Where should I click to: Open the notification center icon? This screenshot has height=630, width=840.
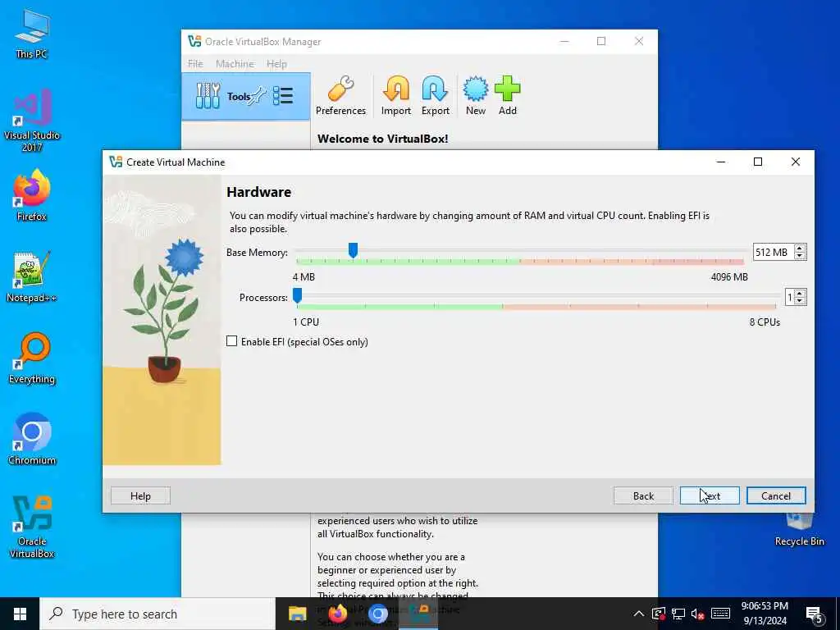tap(815, 614)
